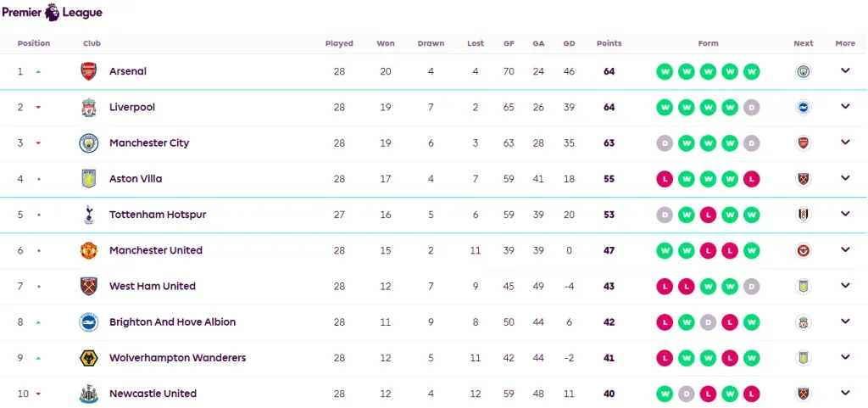This screenshot has height=408, width=868.
Task: Click Arsenal's first win form badge
Action: coord(665,71)
